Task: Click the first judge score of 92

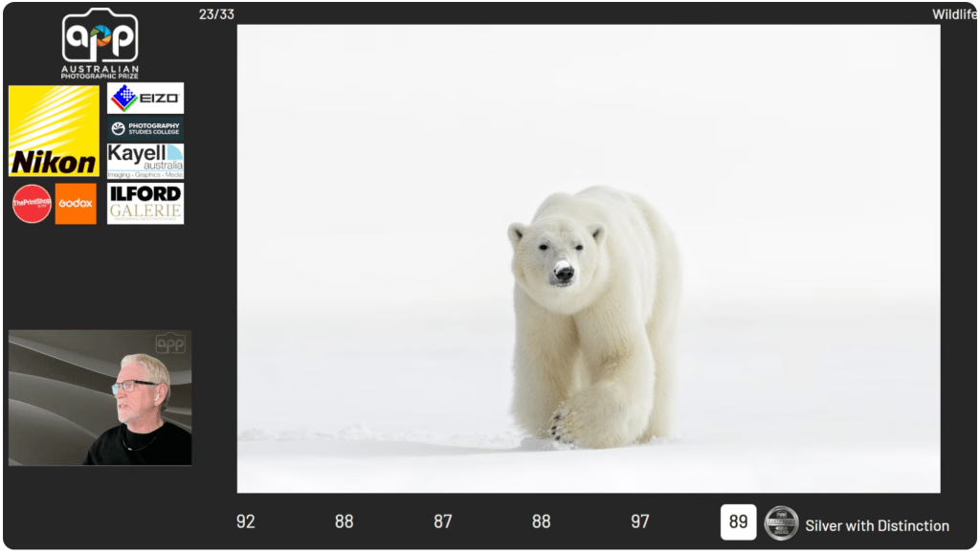Action: [x=246, y=521]
